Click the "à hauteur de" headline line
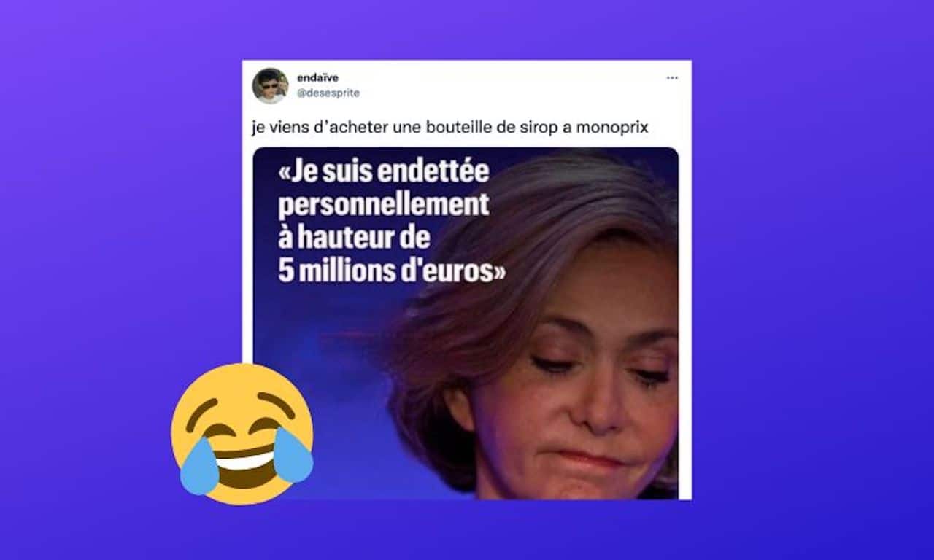The width and height of the screenshot is (934, 560). [x=354, y=238]
